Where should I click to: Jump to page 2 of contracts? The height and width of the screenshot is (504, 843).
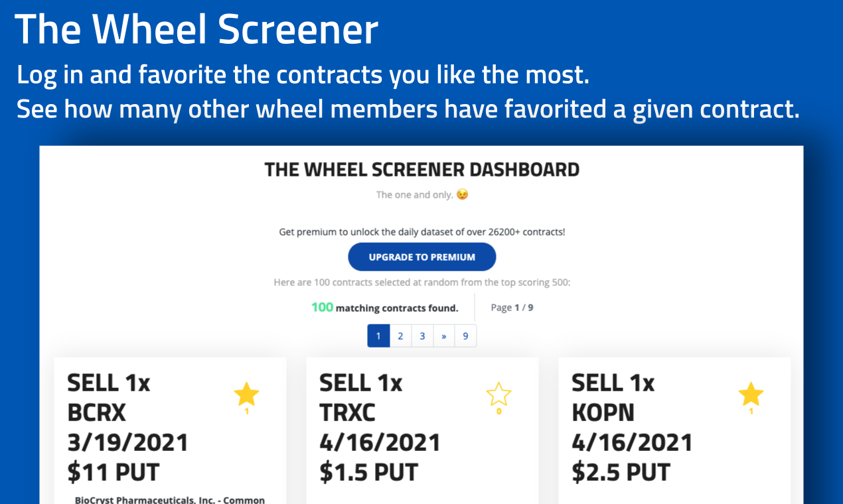tap(400, 336)
